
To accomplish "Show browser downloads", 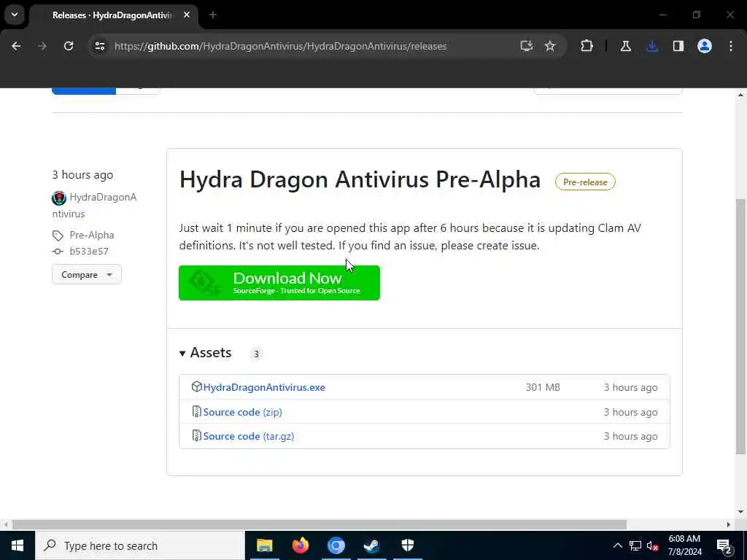I will coord(652,46).
